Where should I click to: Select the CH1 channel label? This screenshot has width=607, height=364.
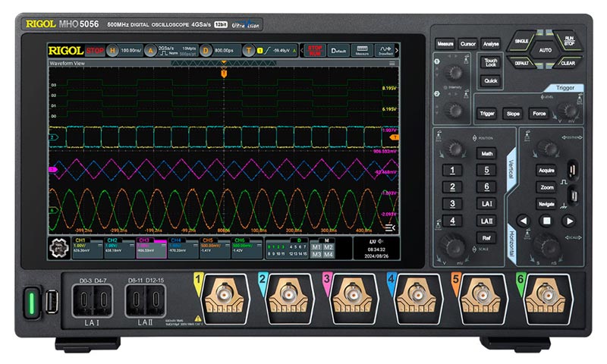coord(80,240)
